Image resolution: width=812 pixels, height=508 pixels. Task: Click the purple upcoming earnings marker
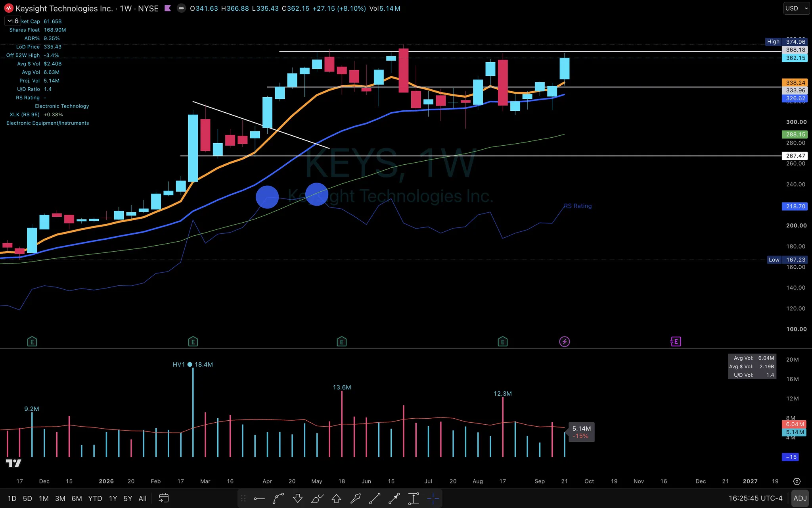coord(676,342)
